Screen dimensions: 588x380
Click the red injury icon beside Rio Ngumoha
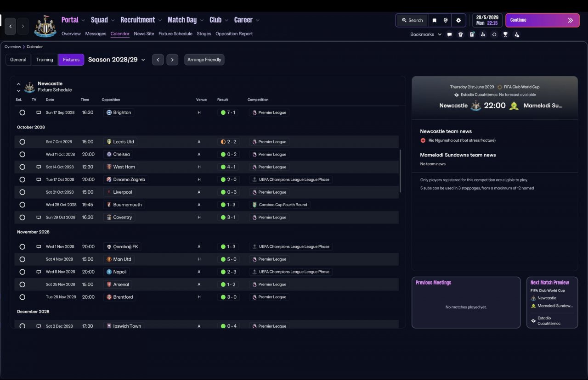pyautogui.click(x=423, y=140)
